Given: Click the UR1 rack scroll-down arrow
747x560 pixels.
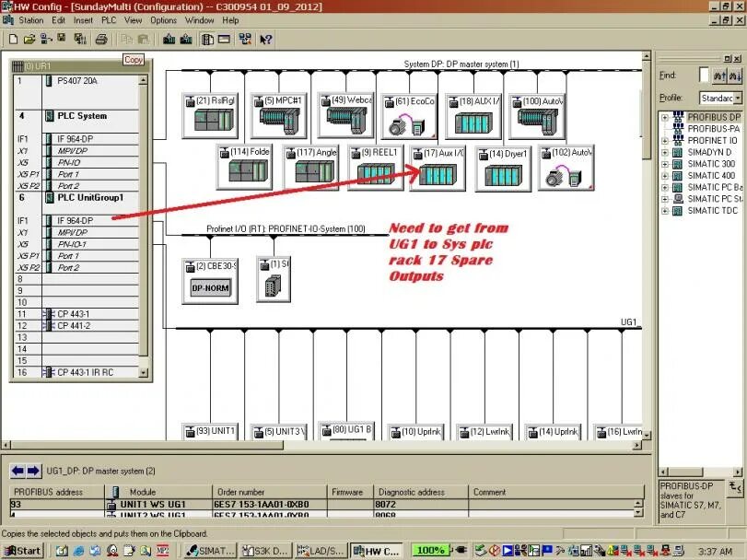Looking at the screenshot, I should [143, 373].
